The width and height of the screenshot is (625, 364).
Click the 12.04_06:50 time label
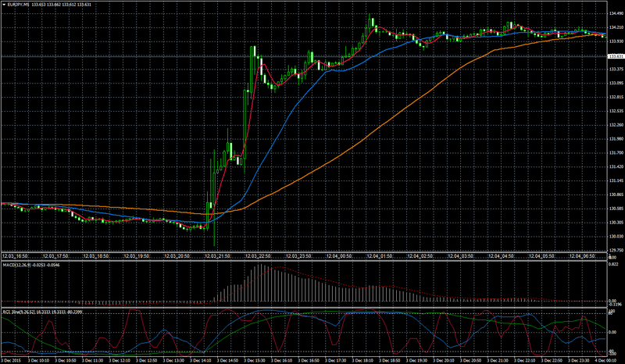(x=581, y=256)
